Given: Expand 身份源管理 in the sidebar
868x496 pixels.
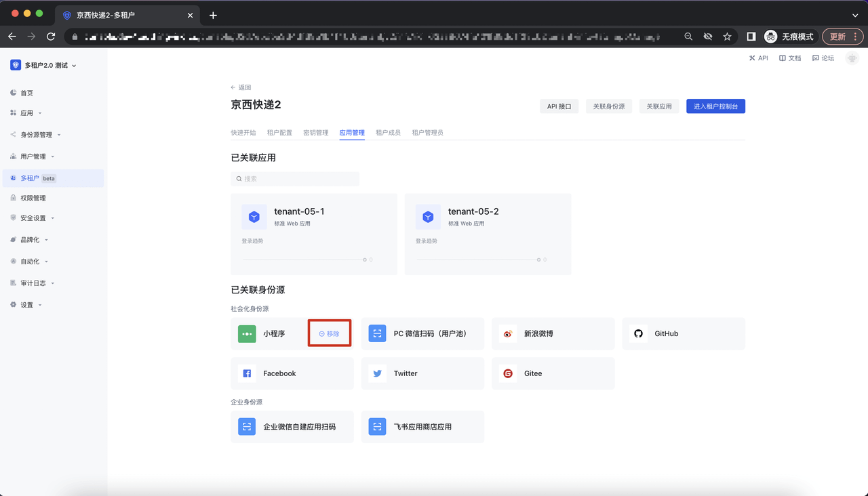Looking at the screenshot, I should (36, 135).
